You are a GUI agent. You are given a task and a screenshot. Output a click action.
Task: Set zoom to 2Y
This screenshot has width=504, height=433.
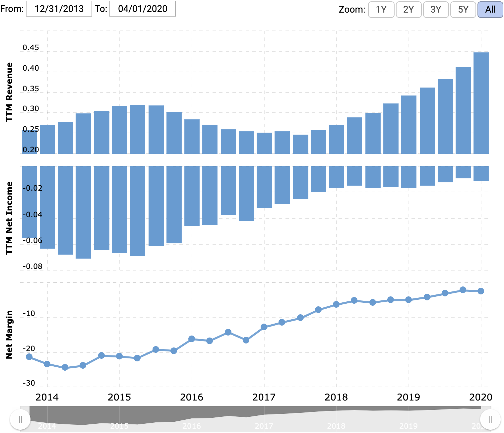click(x=409, y=9)
